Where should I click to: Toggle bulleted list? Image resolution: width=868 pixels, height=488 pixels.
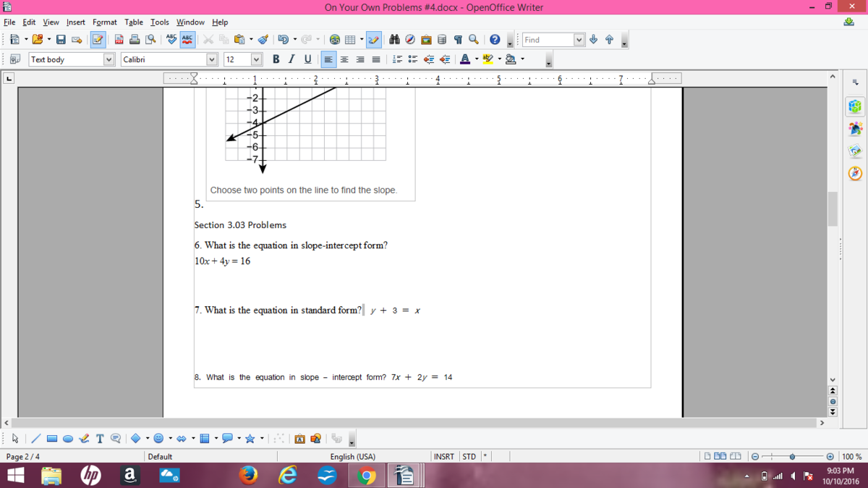[413, 59]
